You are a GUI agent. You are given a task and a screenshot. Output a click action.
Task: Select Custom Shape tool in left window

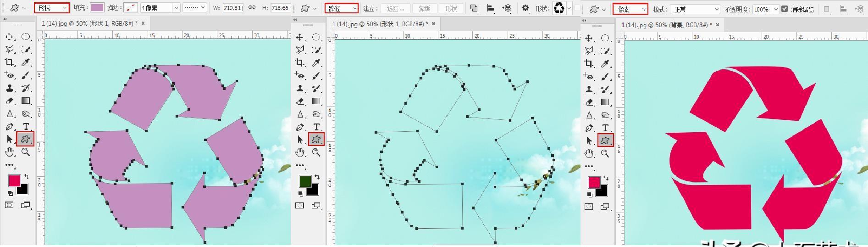[25, 139]
